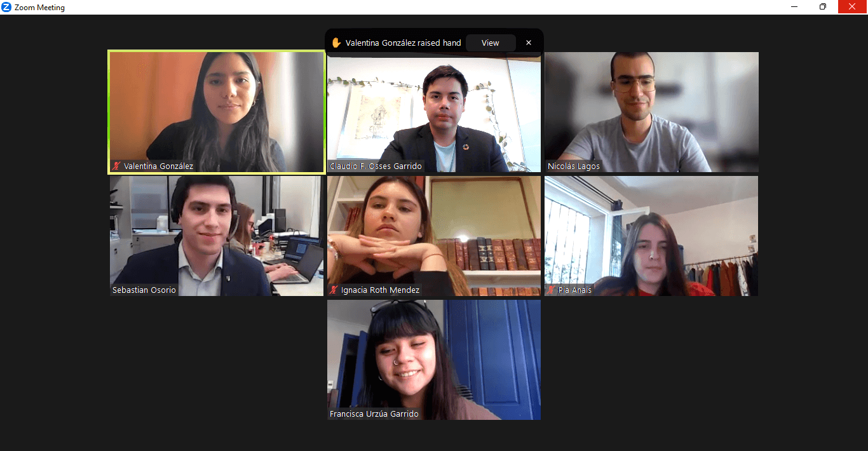Select Francisca Urzúa Garrido's video tile

pos(434,360)
